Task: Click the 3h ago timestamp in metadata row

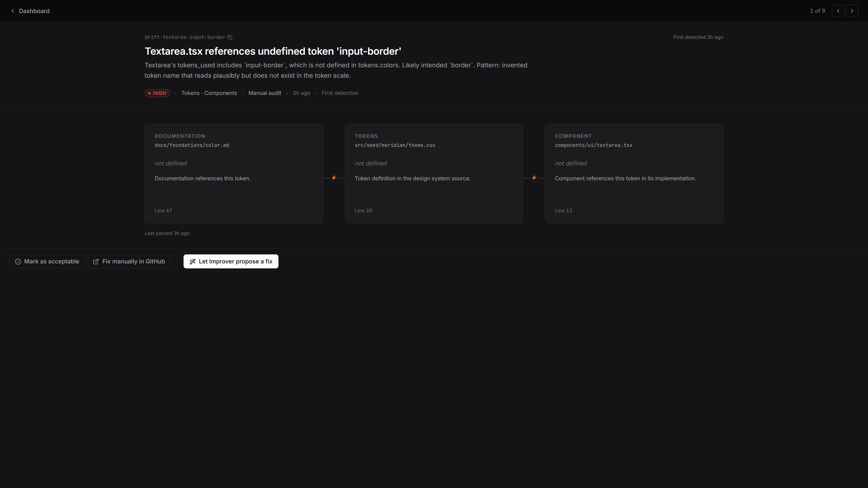Action: [x=301, y=93]
